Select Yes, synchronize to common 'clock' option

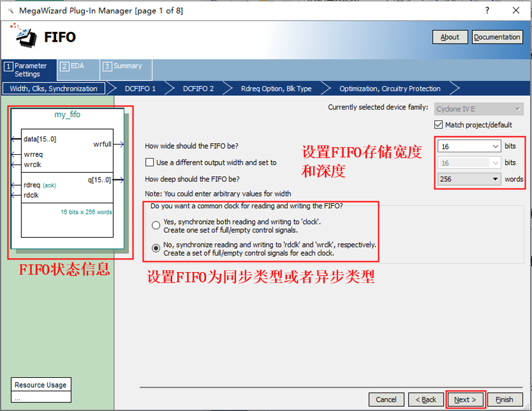click(156, 225)
